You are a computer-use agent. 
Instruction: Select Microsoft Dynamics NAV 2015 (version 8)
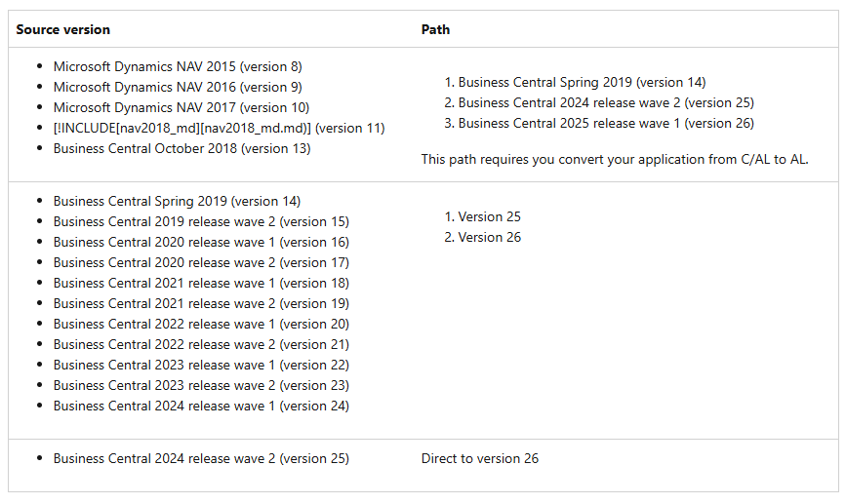pyautogui.click(x=178, y=66)
